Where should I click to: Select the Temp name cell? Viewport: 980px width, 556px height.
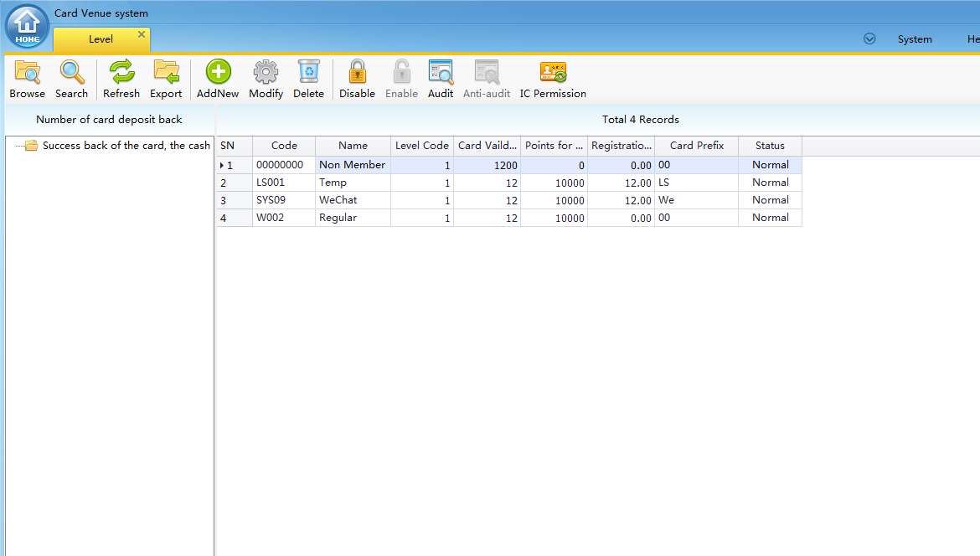point(353,183)
